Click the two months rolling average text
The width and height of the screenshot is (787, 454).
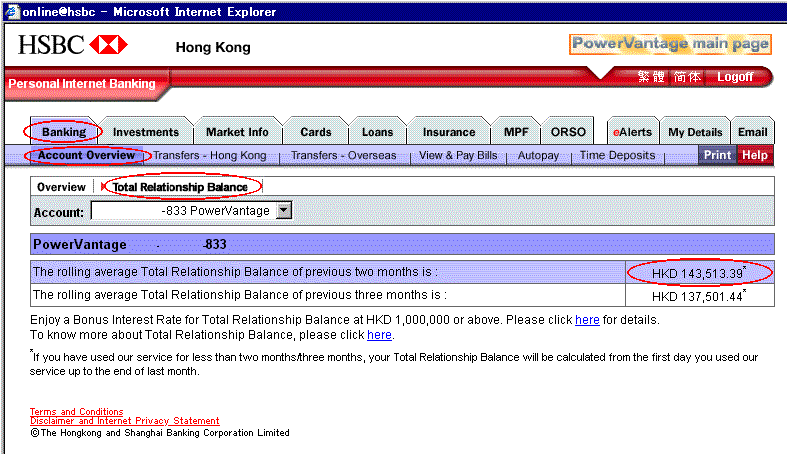235,272
